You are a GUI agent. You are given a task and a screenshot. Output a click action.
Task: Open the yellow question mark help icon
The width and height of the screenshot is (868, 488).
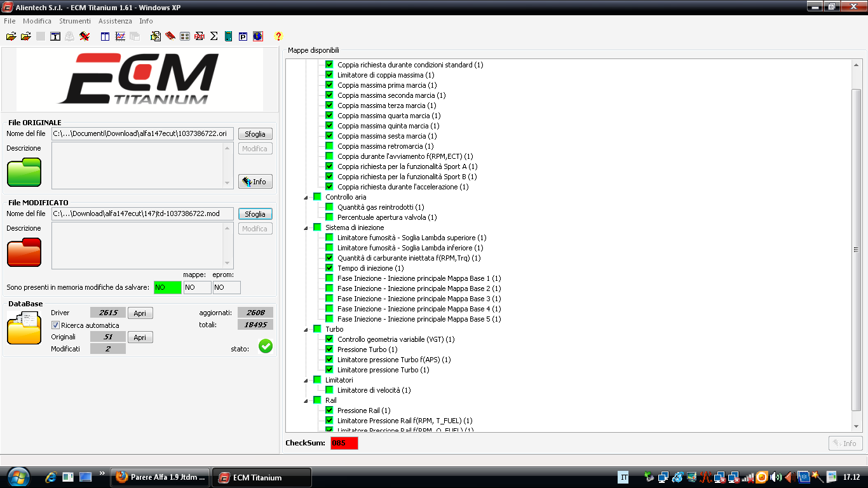[278, 37]
